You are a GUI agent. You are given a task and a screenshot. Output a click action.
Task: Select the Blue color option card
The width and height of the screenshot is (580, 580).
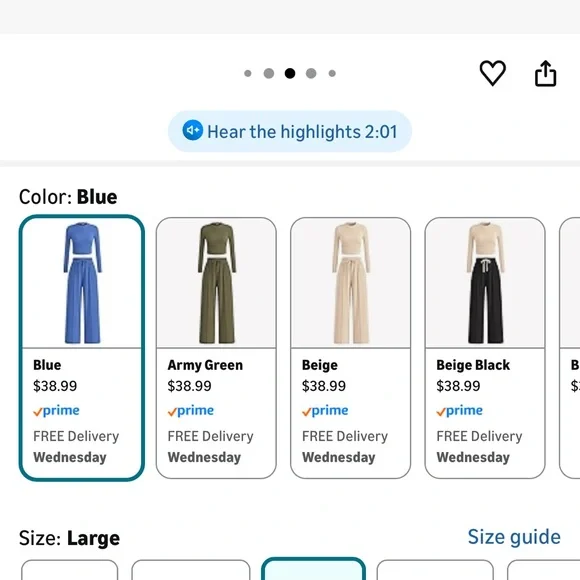[82, 348]
